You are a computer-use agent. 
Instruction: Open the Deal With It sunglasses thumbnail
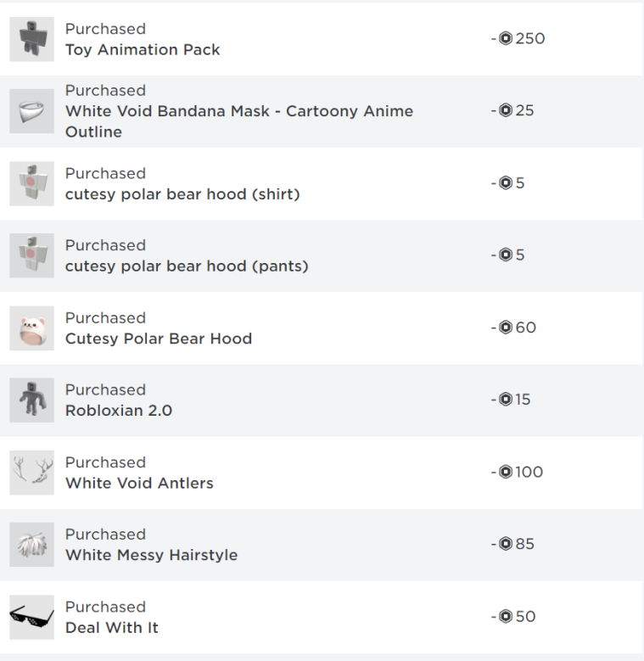click(x=32, y=617)
